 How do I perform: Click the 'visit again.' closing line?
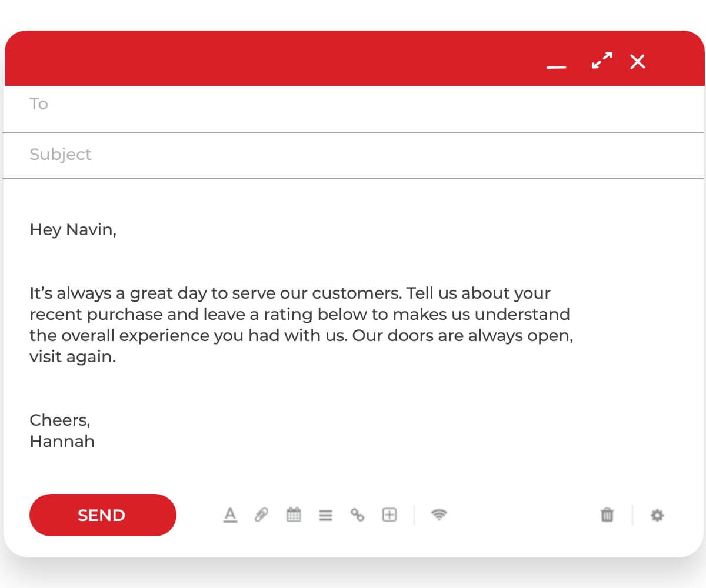tap(72, 357)
